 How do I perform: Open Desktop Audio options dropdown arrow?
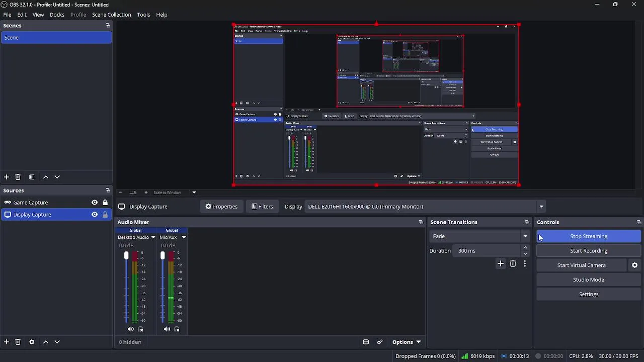pos(153,237)
